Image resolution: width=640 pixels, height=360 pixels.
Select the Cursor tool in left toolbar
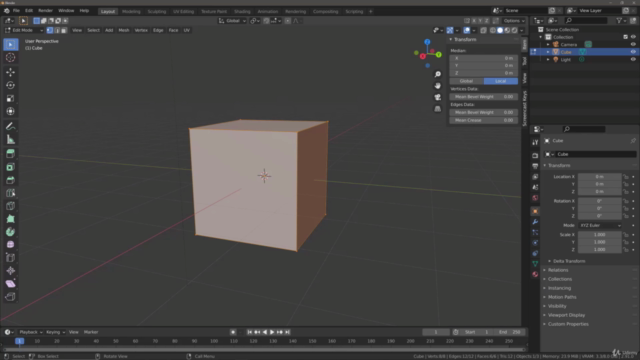[x=11, y=58]
